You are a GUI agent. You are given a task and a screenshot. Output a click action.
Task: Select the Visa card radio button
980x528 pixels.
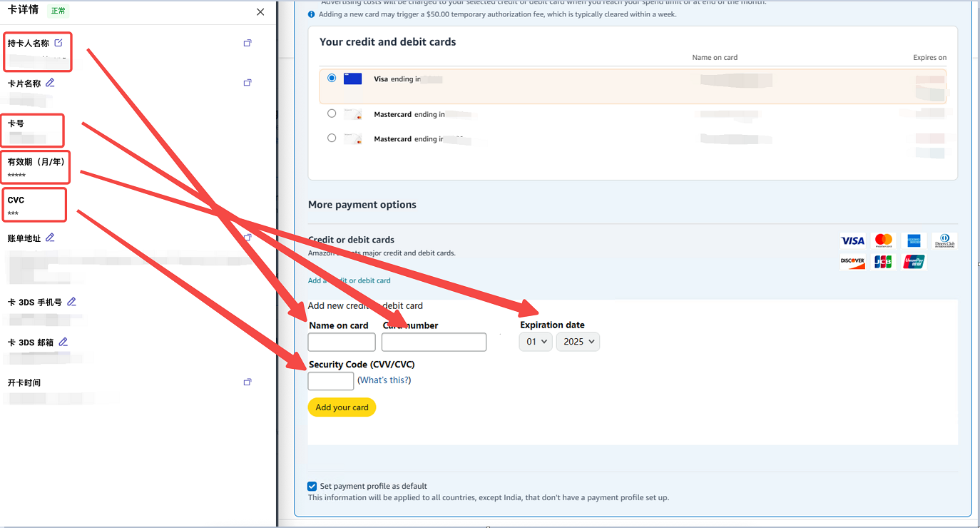click(332, 78)
